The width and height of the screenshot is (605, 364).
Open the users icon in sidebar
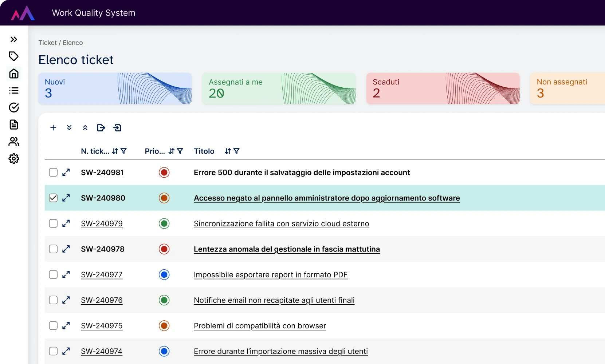pos(14,142)
